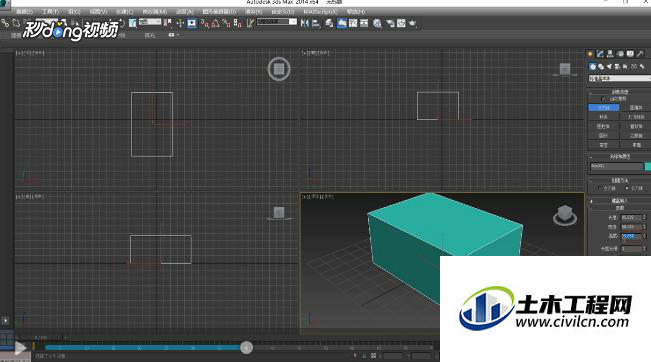This screenshot has height=362, width=651.
Task: Toggle Keyboard Shortcut Override button
Action: coord(191,23)
